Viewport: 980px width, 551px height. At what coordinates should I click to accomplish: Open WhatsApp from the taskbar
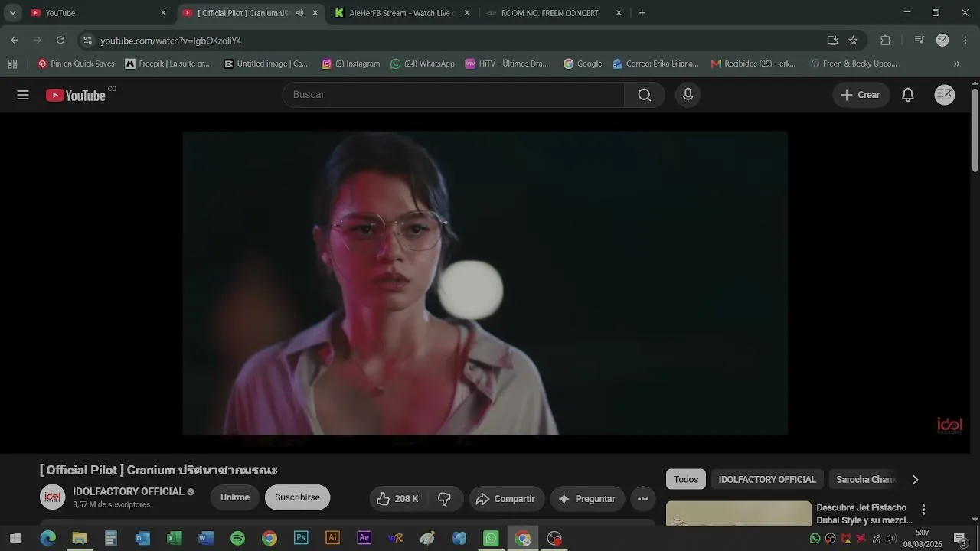click(491, 538)
